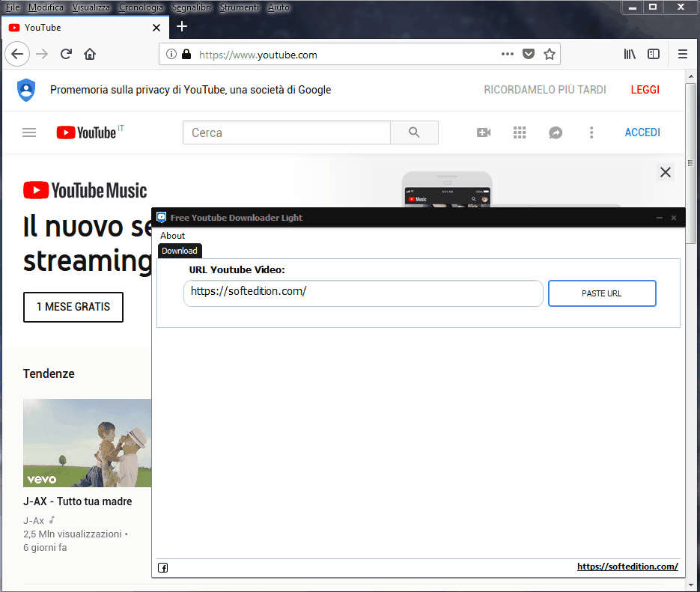The image size is (700, 592).
Task: Click RICORDAMELO PIÙ TARDI
Action: [544, 90]
